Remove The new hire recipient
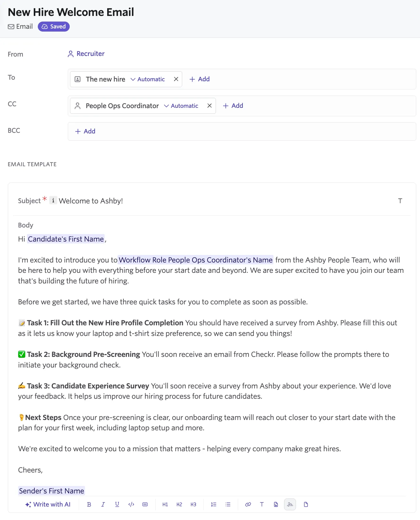 click(x=176, y=79)
